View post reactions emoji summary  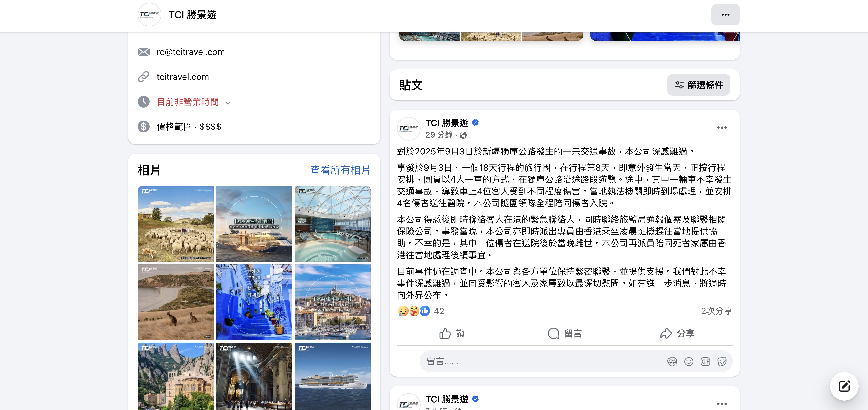click(413, 311)
